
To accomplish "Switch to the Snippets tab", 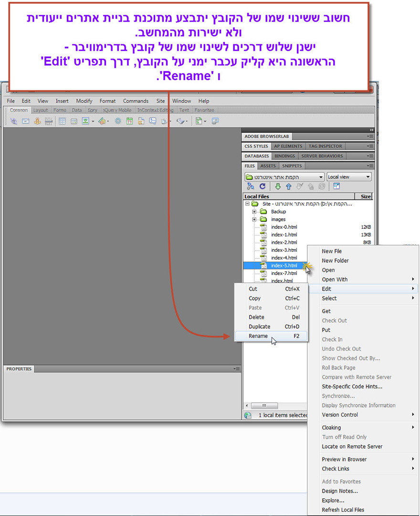I will pos(292,166).
